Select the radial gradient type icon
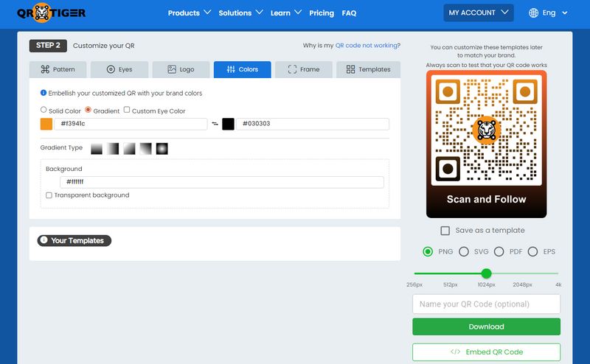Screen dimensions: 590x364 click(x=162, y=149)
